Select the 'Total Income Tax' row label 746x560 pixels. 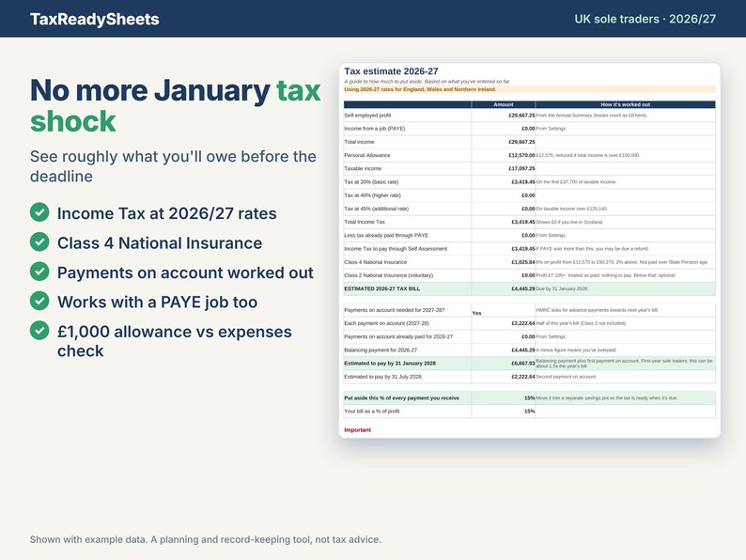(x=365, y=222)
